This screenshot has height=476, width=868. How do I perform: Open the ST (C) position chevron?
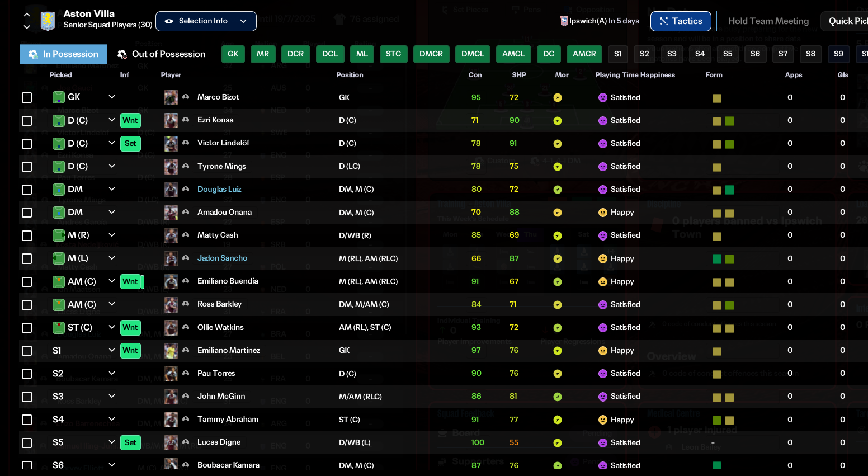[x=112, y=327]
